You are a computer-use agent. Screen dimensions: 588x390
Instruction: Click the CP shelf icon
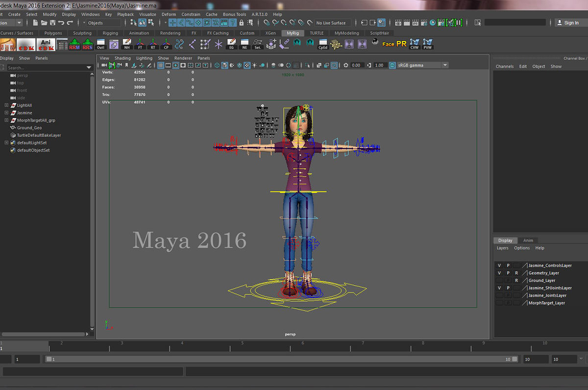tap(166, 45)
